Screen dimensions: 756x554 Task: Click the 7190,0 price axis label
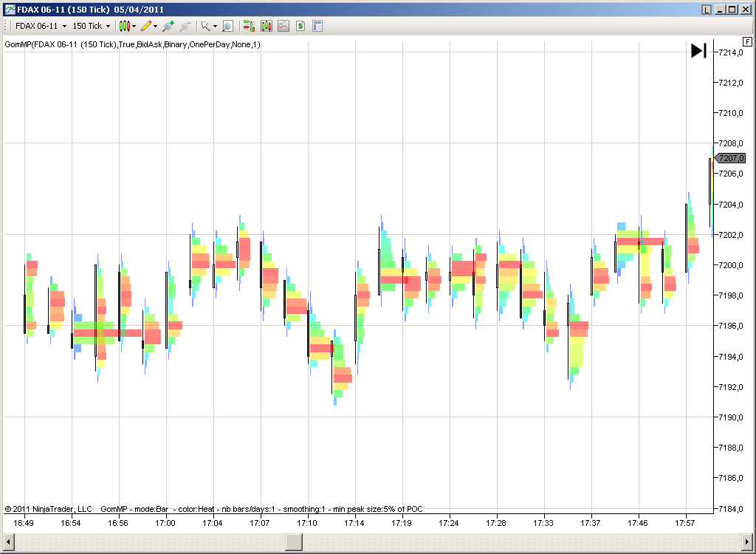(x=731, y=417)
